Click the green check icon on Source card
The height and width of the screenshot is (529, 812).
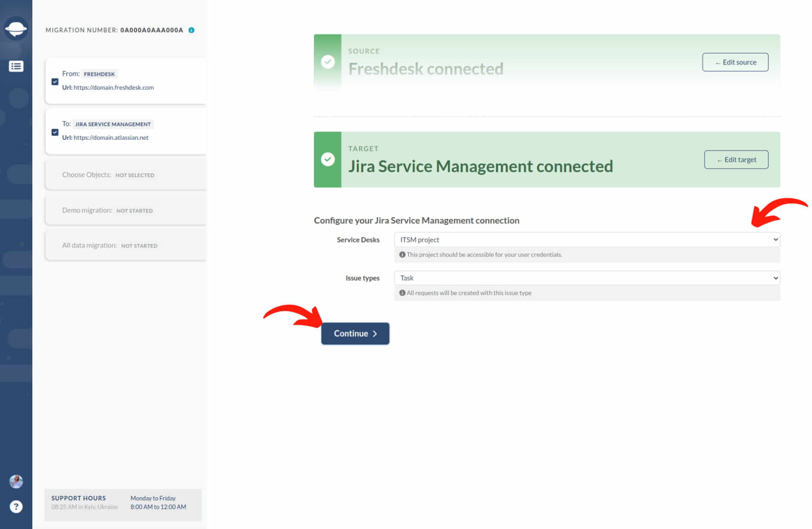tap(328, 62)
